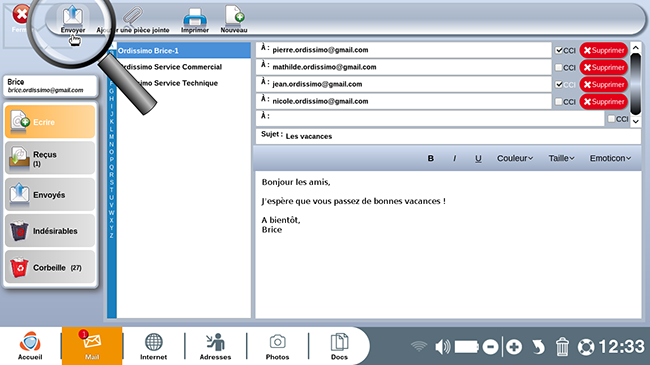Viewport: 650px width, 365px height.
Task: Open help with the lifebuoy icon
Action: [586, 346]
